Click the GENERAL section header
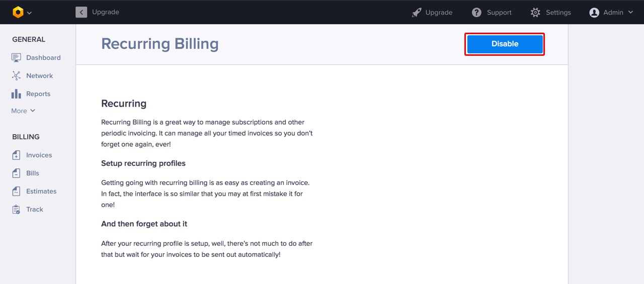The width and height of the screenshot is (644, 284). point(29,39)
